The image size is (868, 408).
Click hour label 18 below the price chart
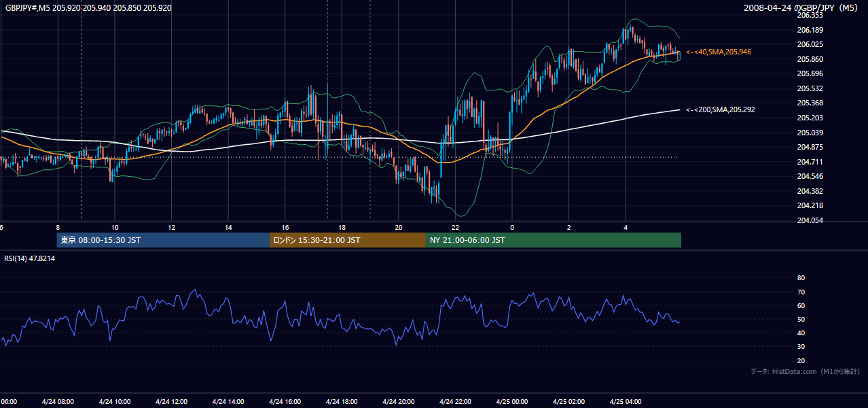[x=342, y=228]
